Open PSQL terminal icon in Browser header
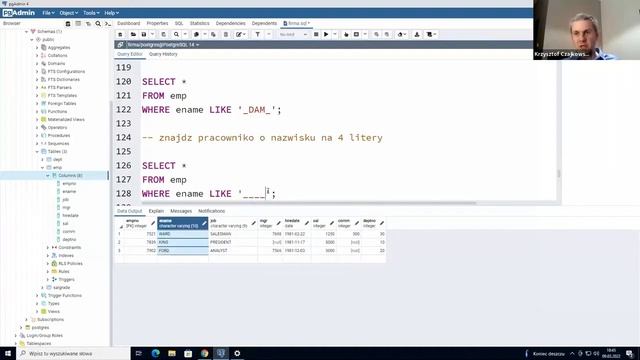 click(108, 24)
